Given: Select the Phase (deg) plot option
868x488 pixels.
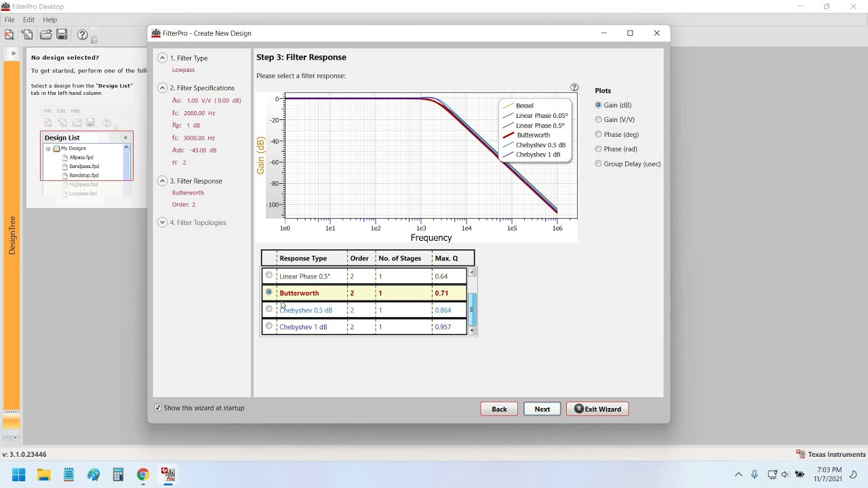Looking at the screenshot, I should click(598, 134).
